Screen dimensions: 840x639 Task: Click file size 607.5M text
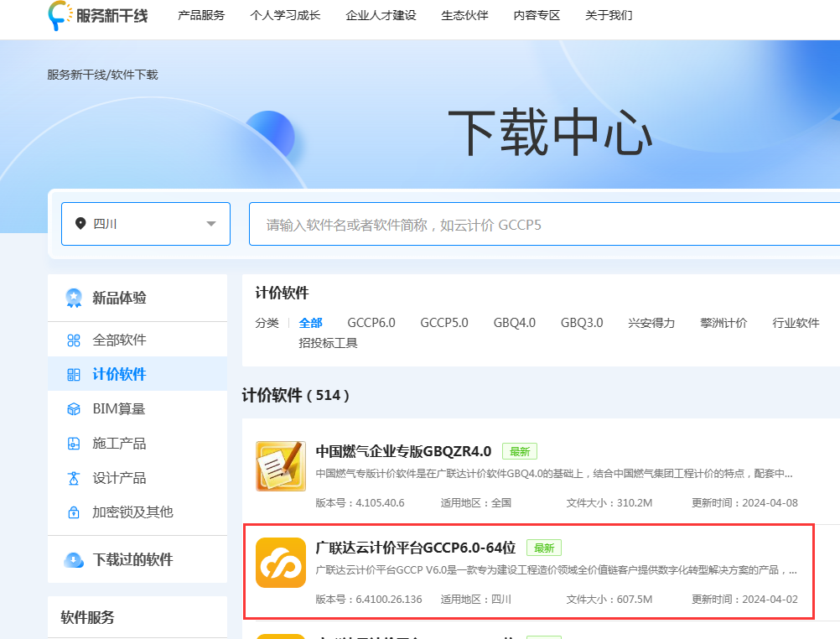coord(635,600)
